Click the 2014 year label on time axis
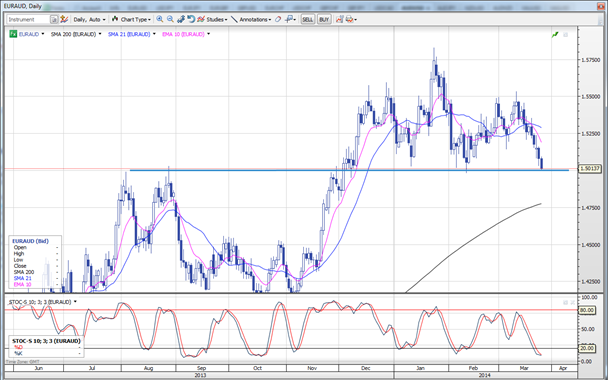 485,375
